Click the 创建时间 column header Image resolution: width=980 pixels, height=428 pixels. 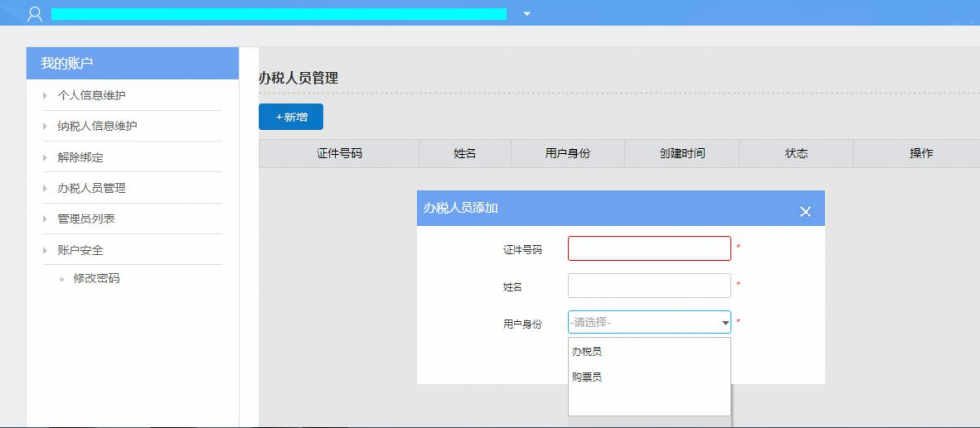(682, 154)
